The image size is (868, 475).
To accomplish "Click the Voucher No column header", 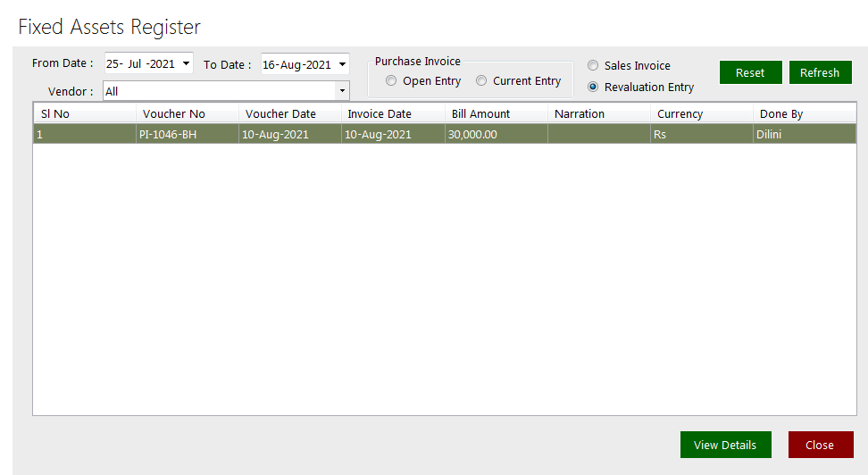I will 188,114.
